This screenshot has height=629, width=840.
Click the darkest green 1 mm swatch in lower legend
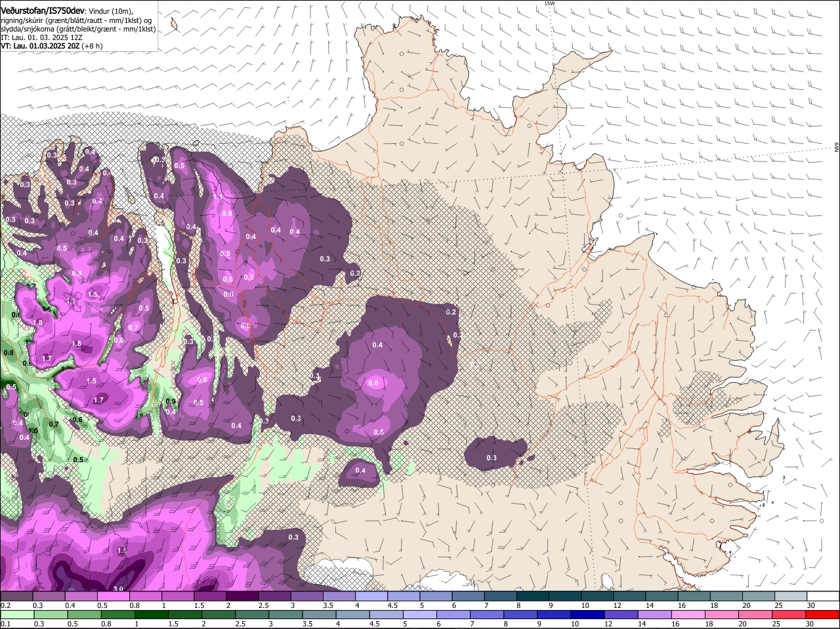pos(152,614)
